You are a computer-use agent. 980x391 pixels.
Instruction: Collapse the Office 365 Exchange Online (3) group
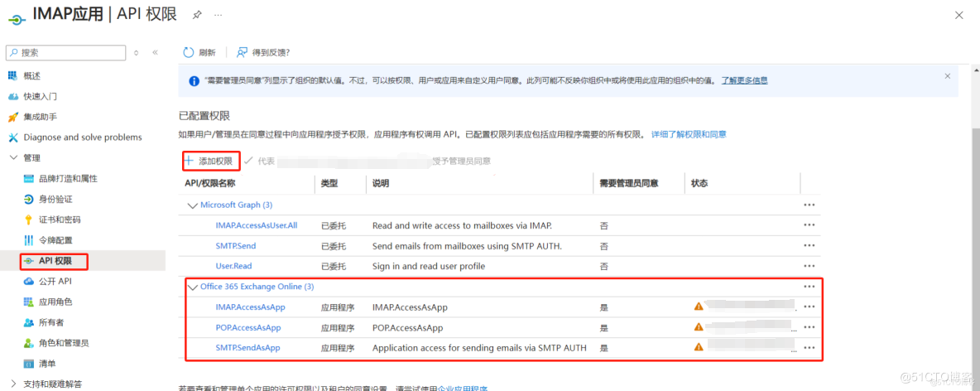[192, 287]
